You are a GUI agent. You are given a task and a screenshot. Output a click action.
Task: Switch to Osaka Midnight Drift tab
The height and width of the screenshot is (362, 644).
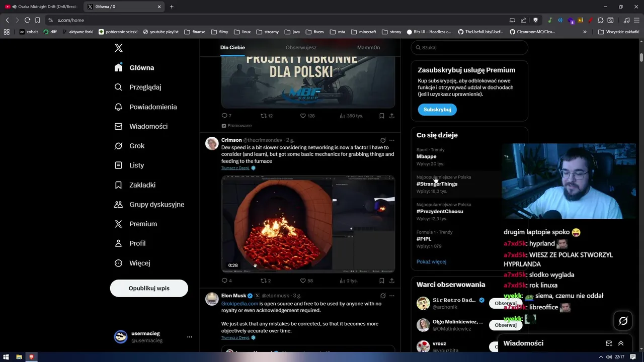coord(41,7)
